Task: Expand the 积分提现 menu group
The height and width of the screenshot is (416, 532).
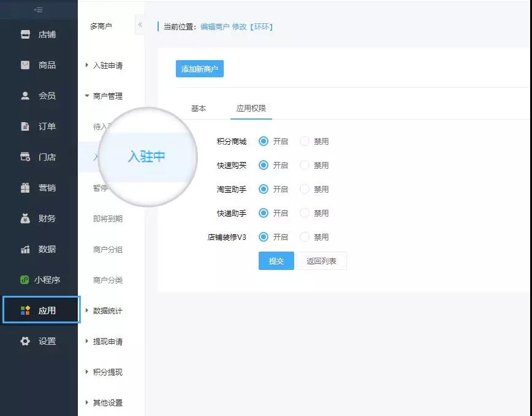Action: [x=104, y=372]
